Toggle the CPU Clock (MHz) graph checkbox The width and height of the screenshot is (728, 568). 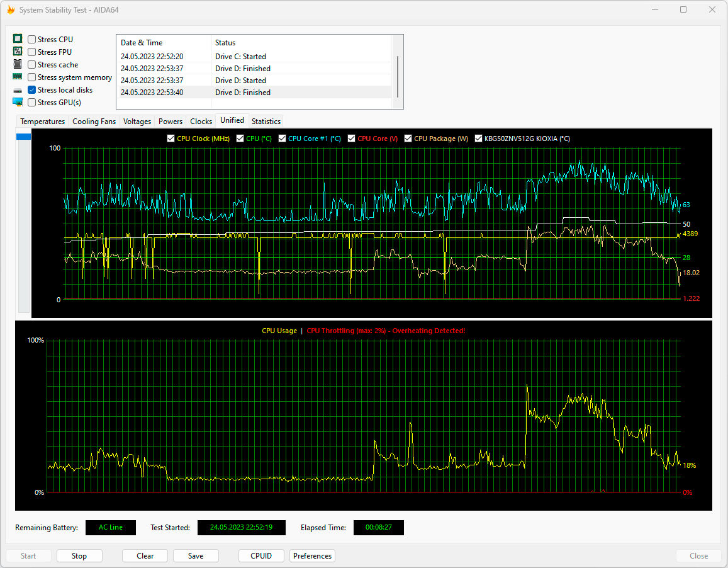pos(171,139)
